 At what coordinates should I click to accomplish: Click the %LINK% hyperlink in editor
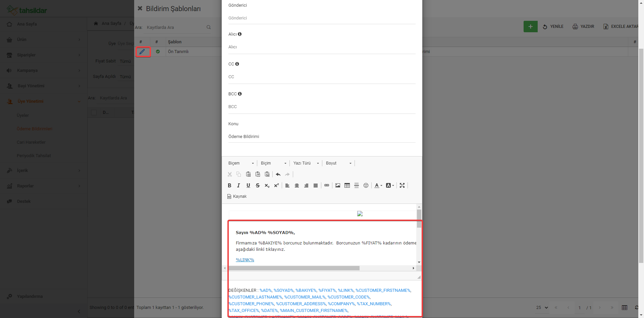pyautogui.click(x=245, y=260)
